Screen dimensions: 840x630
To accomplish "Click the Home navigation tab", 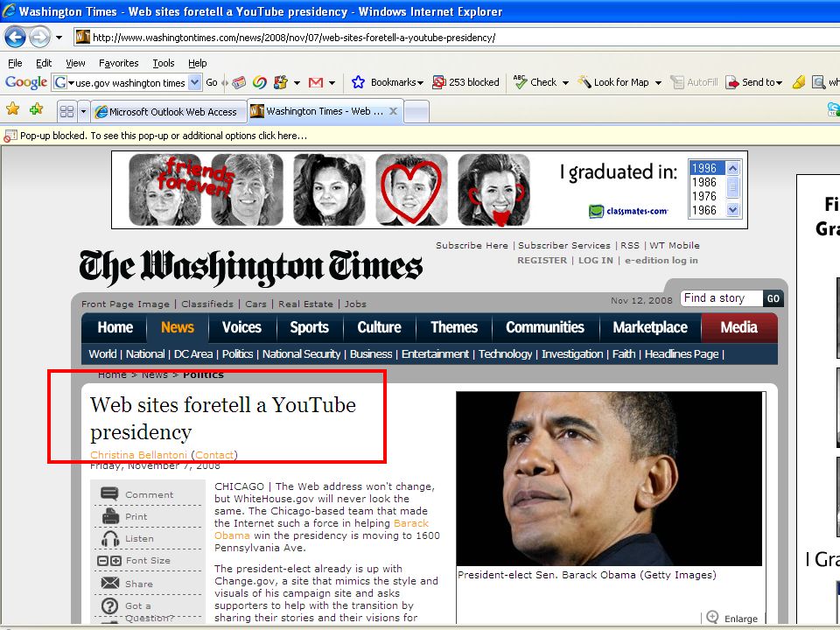I will (115, 327).
